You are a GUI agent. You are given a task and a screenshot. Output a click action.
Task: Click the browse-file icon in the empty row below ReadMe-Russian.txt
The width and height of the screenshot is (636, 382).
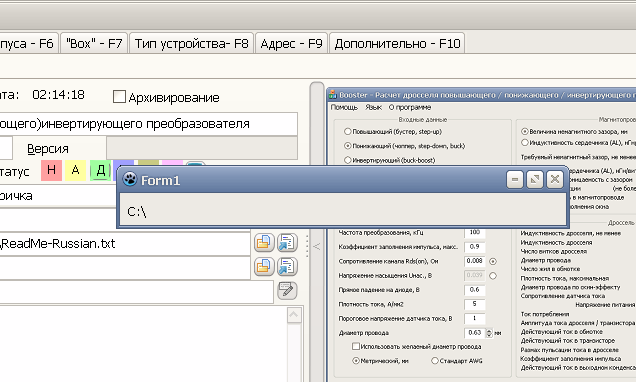[264, 266]
